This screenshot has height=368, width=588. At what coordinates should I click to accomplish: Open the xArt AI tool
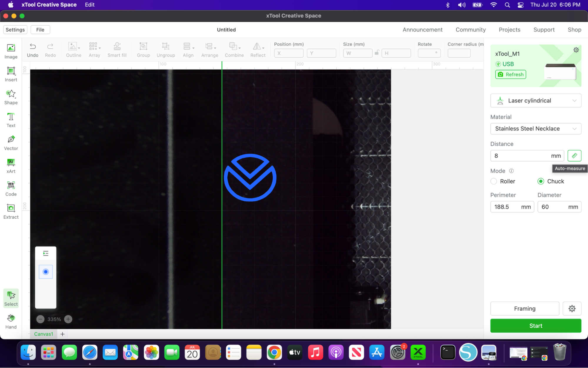point(11,166)
